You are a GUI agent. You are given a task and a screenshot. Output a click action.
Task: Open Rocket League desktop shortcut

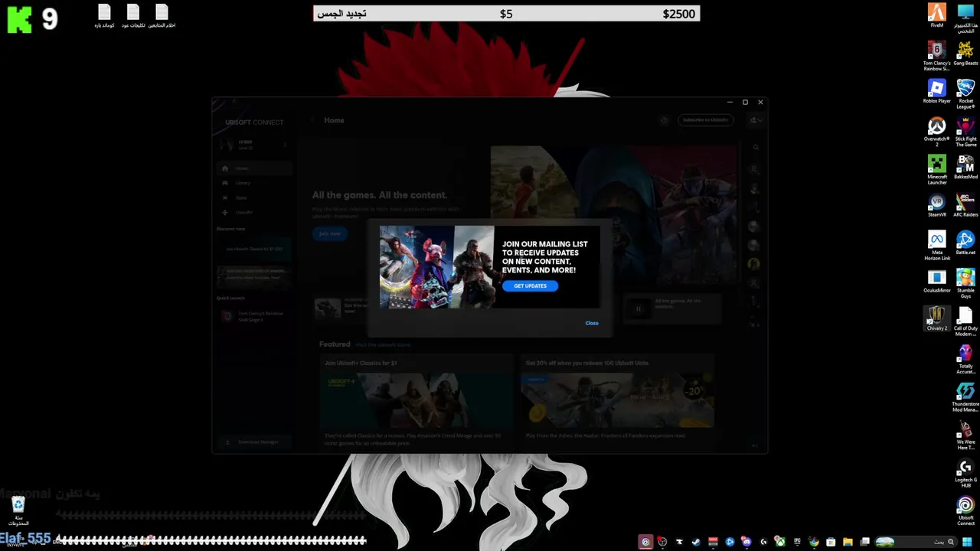965,93
